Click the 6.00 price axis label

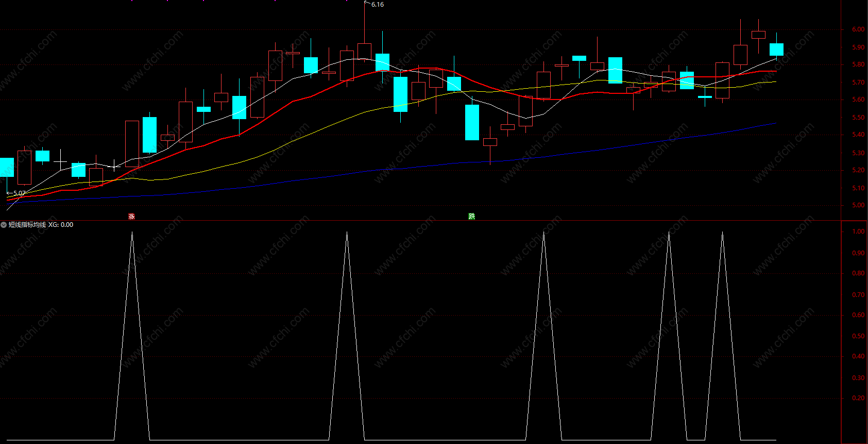click(858, 29)
